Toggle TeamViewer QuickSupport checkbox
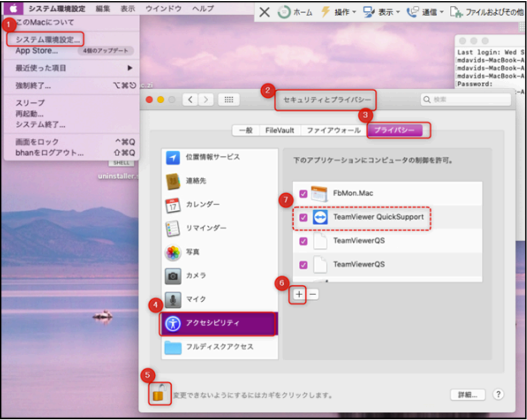527x420 pixels. click(x=303, y=217)
